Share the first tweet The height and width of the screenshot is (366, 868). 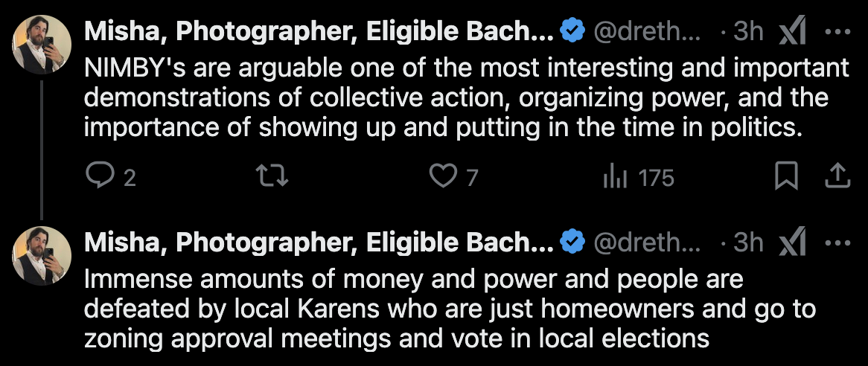837,177
